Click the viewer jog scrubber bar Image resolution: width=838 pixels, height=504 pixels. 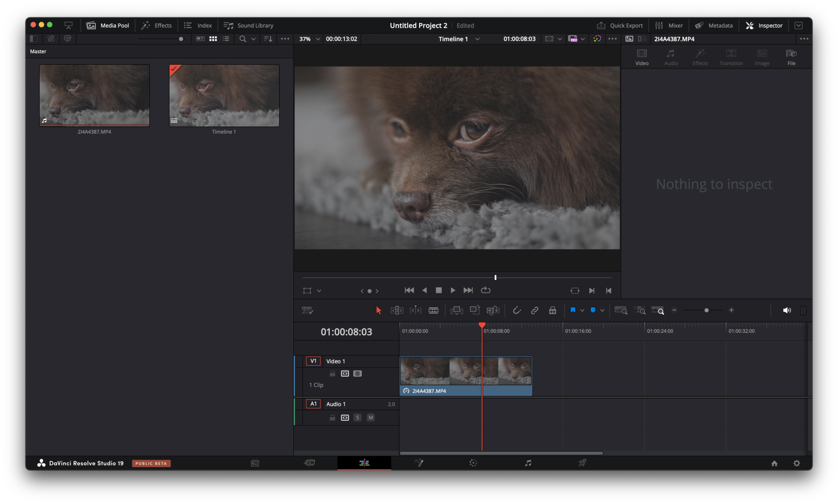coord(457,277)
